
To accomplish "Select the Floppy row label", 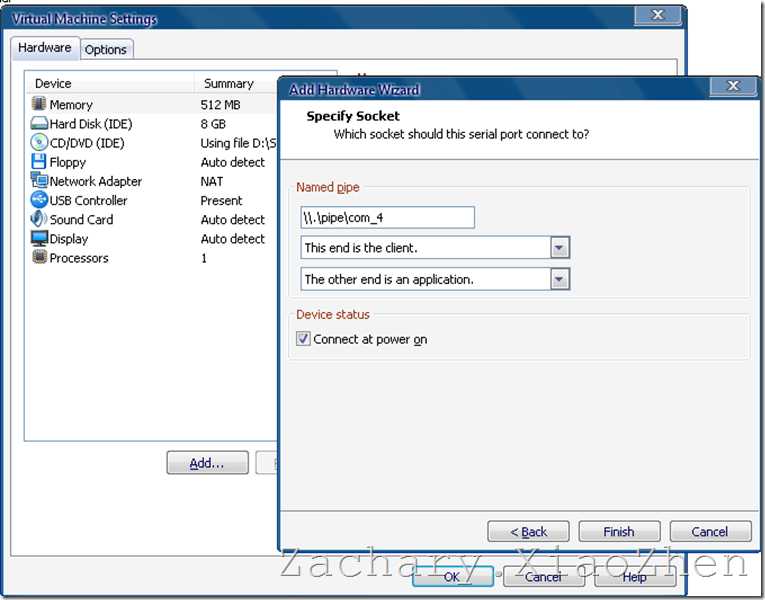I will [67, 162].
